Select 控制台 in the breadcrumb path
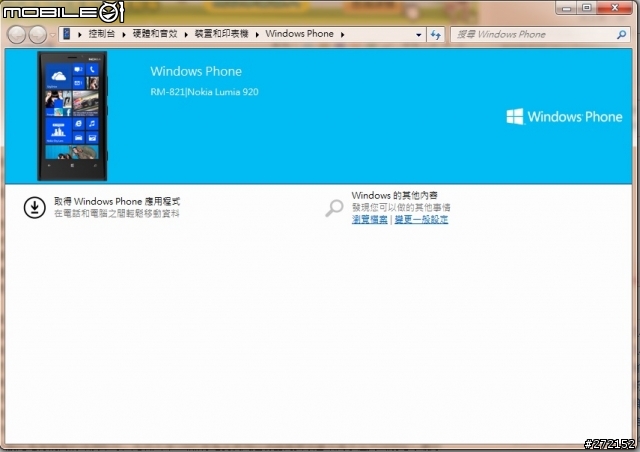 [x=101, y=34]
